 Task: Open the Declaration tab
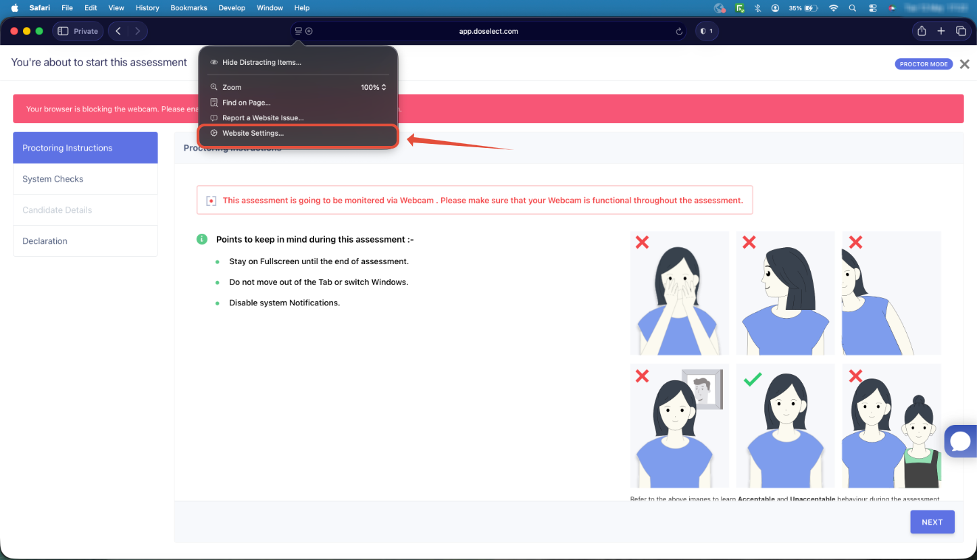(x=85, y=241)
